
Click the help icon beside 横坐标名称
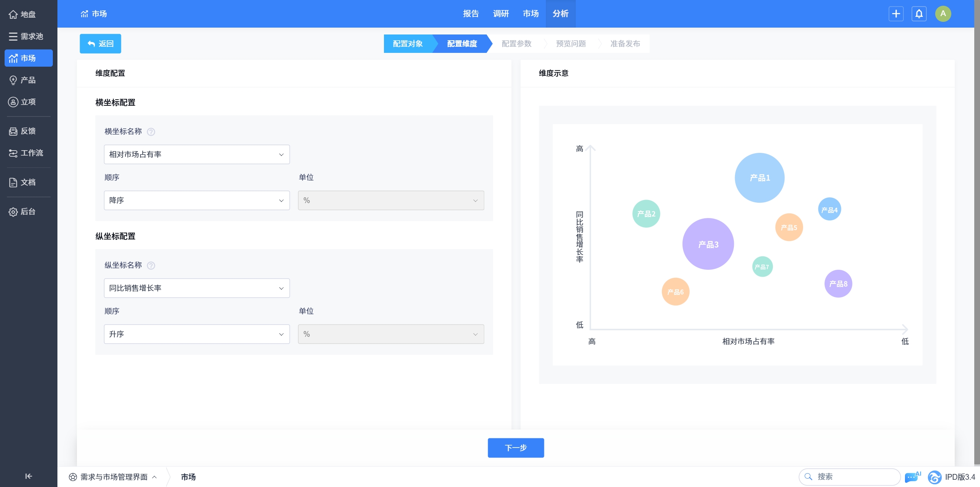click(151, 132)
